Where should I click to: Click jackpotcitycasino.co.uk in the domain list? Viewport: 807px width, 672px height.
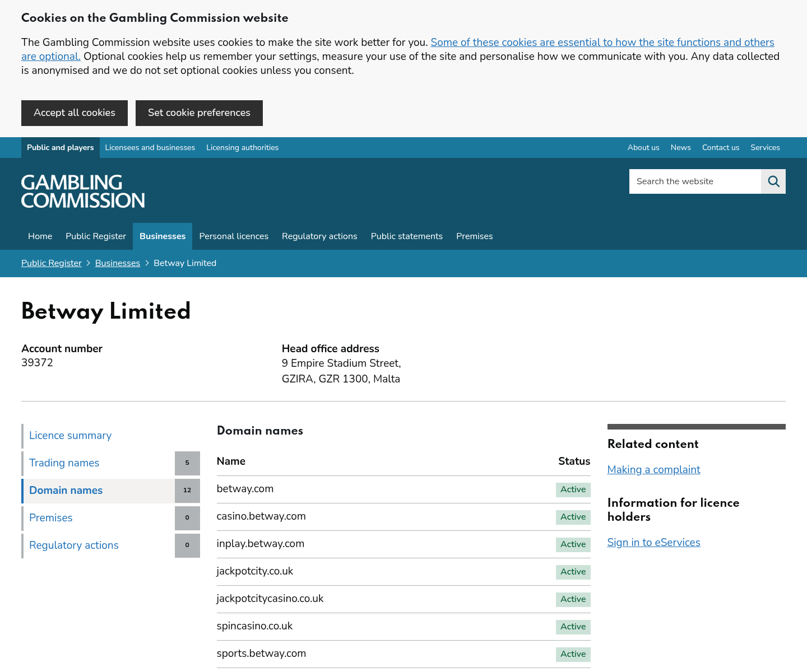click(x=270, y=599)
